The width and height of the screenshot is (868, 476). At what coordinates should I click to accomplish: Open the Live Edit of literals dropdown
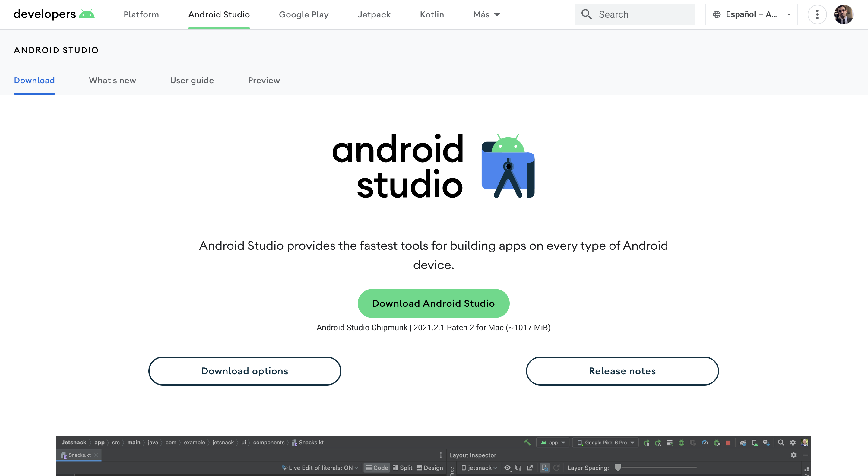click(320, 468)
